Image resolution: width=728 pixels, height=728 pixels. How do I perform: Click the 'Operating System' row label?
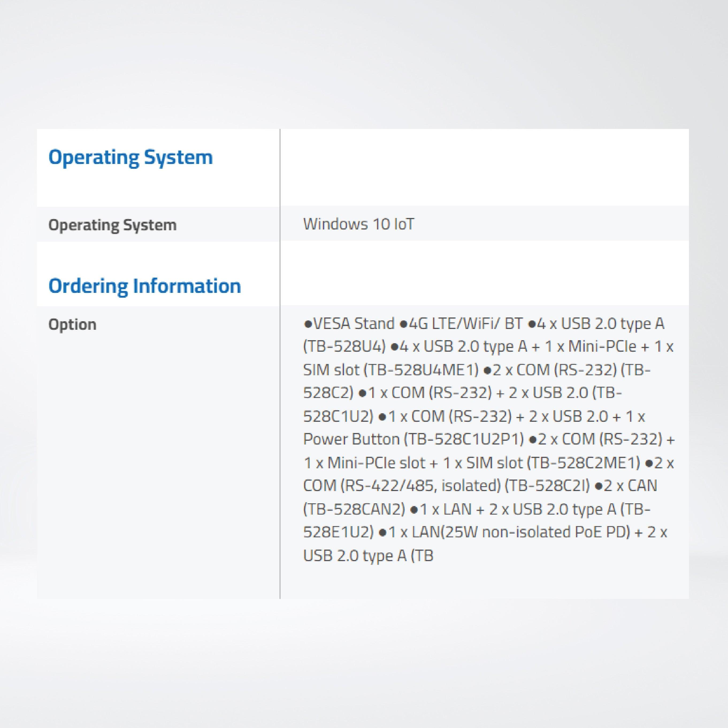click(112, 225)
